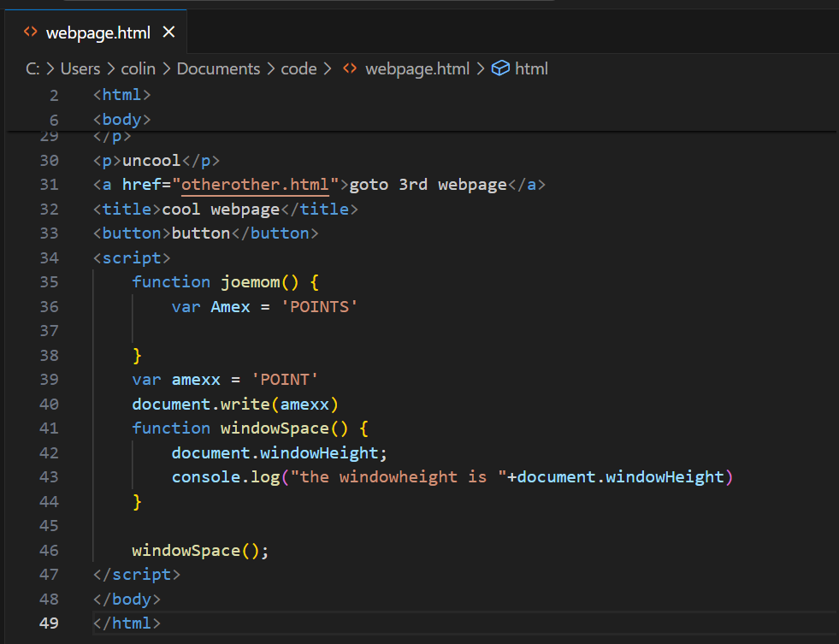Jump to the sticky <html> line 2
Image resolution: width=839 pixels, height=644 pixels.
pyautogui.click(x=122, y=95)
